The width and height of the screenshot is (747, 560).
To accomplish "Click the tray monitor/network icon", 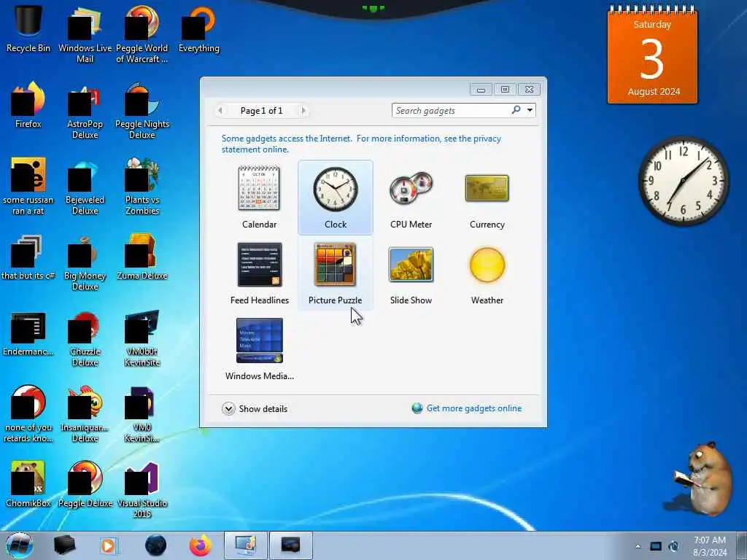I will click(x=656, y=546).
